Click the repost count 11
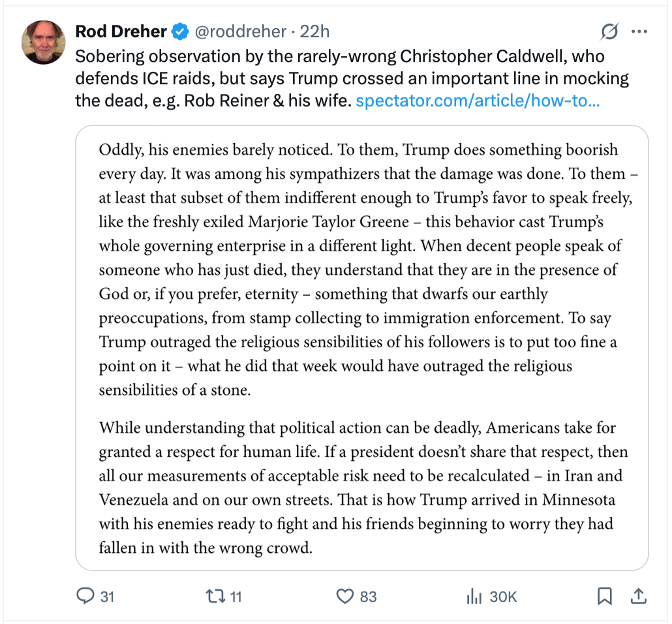The image size is (672, 624). (x=236, y=597)
